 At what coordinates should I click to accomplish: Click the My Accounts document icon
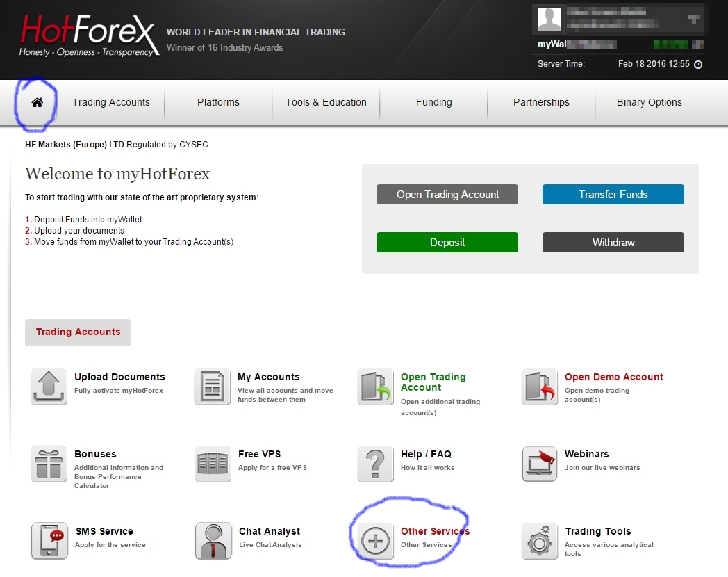point(212,387)
